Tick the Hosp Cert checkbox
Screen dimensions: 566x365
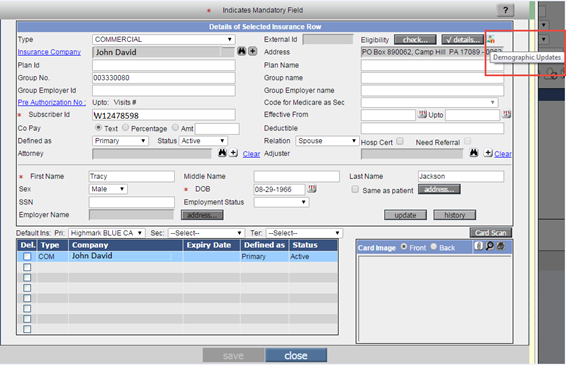pos(400,141)
